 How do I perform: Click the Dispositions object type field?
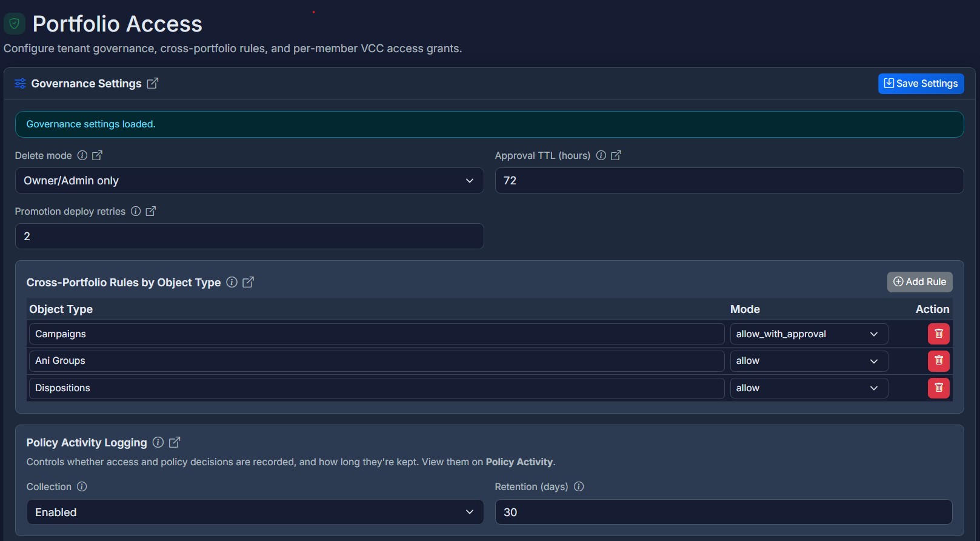tap(377, 388)
